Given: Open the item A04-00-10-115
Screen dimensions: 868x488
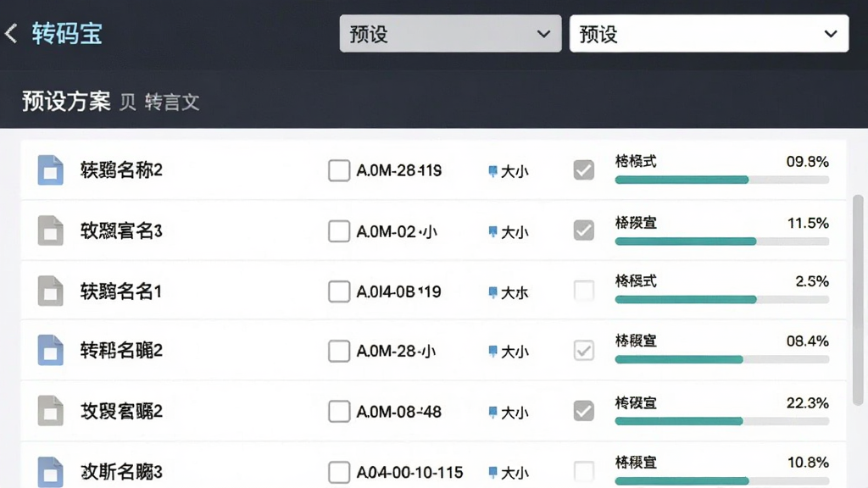Looking at the screenshot, I should point(409,473).
